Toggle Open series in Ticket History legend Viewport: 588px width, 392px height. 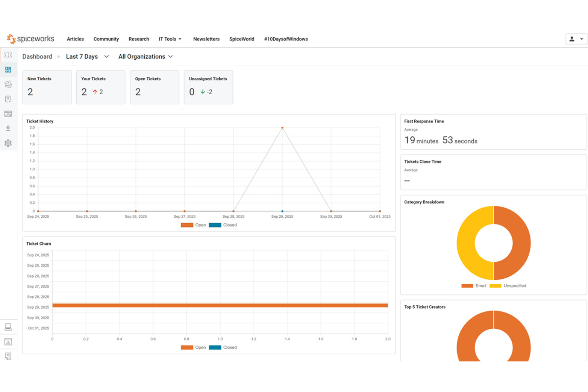click(x=193, y=225)
